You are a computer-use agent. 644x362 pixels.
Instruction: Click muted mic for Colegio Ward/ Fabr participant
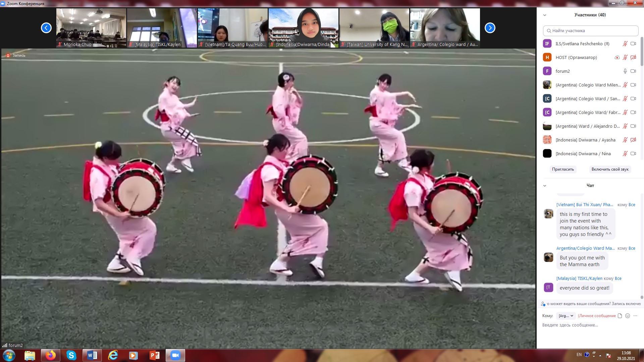tap(625, 112)
